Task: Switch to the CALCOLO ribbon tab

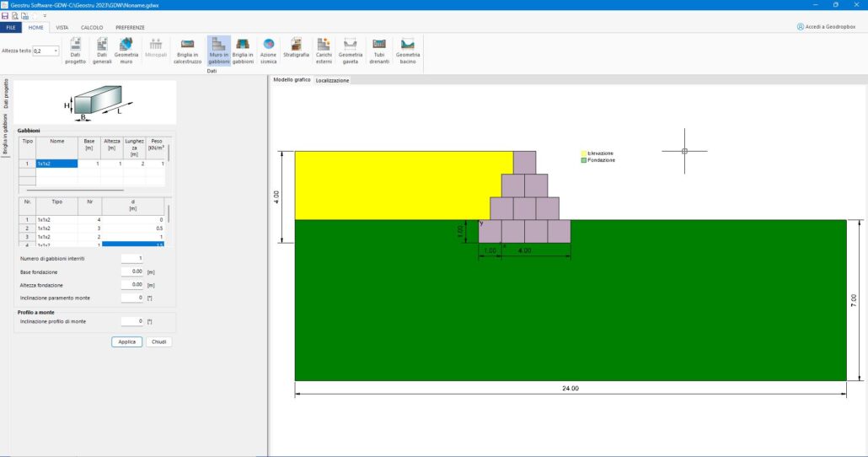Action: (x=92, y=28)
